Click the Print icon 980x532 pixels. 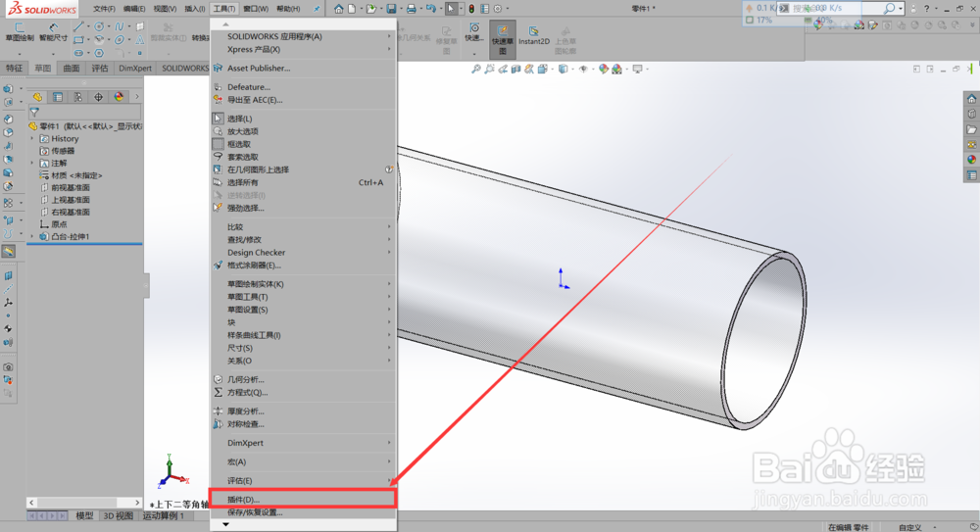pyautogui.click(x=411, y=9)
